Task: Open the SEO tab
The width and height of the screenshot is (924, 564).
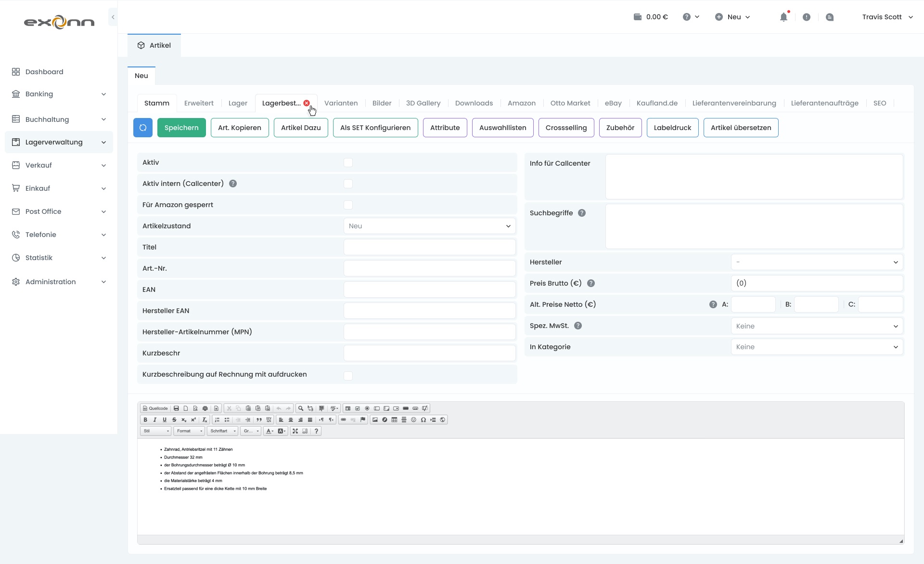Action: 879,103
